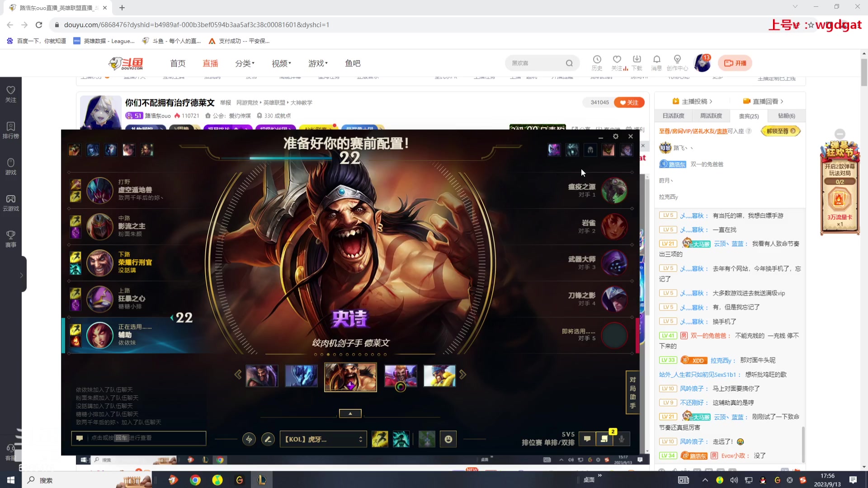Click the Douyu page vertical scrollbar

[864, 72]
